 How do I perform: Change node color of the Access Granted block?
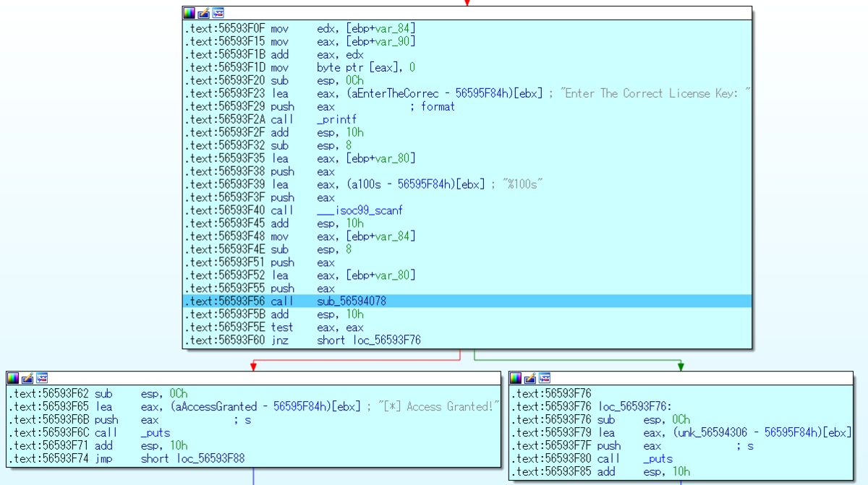[x=11, y=377]
